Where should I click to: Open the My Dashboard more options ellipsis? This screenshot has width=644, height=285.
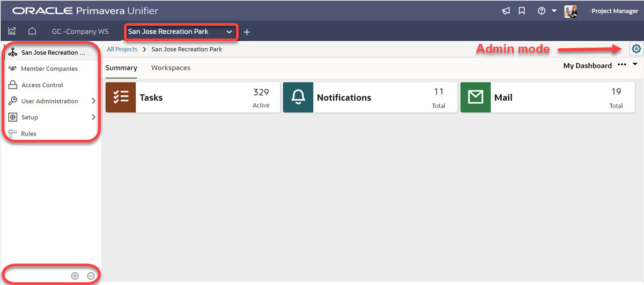622,65
